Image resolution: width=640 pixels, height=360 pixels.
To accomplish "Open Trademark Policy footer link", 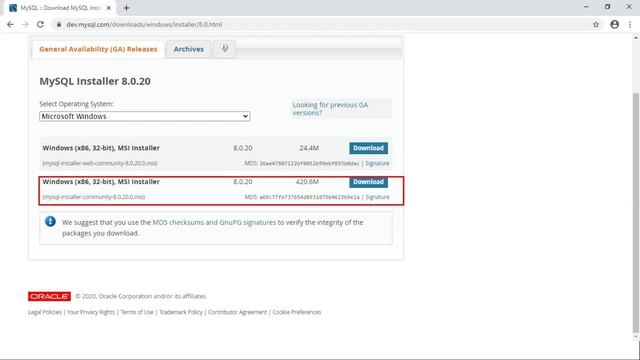I will pos(181,312).
